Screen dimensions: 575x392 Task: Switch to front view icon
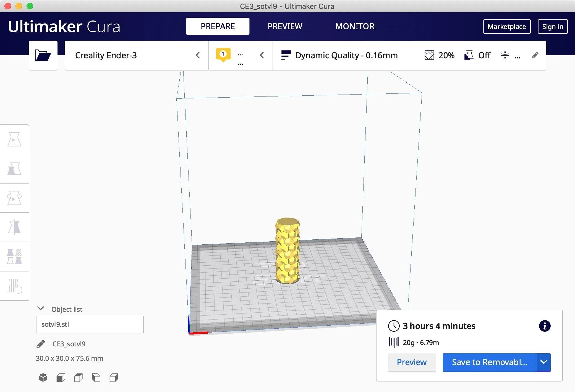(x=61, y=377)
